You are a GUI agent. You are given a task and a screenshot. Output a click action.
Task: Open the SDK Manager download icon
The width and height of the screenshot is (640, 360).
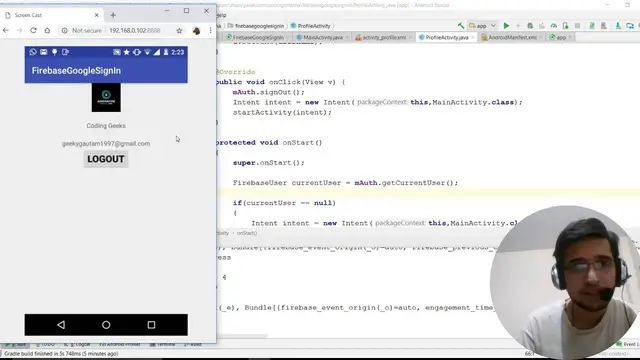tap(618, 26)
